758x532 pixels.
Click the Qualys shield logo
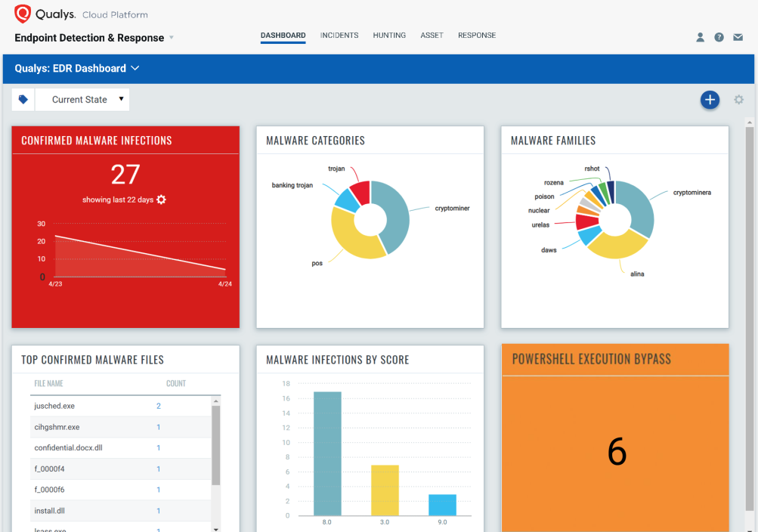click(23, 14)
